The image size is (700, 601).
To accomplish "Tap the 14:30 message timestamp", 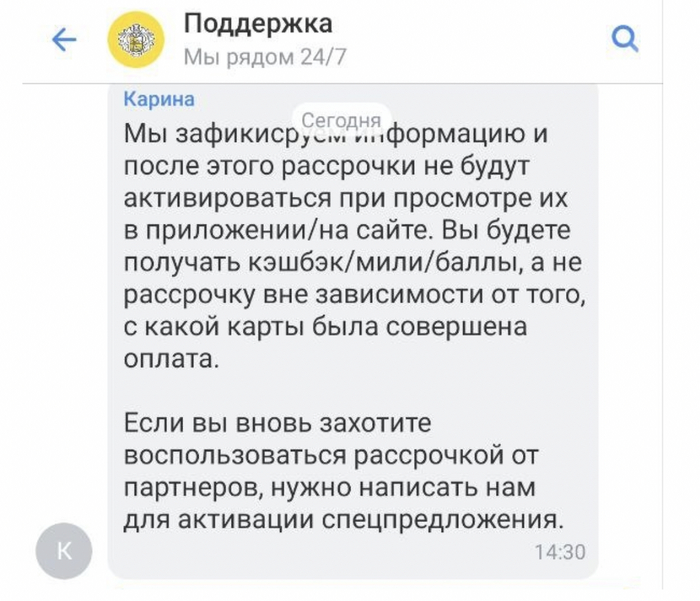I will tap(559, 552).
